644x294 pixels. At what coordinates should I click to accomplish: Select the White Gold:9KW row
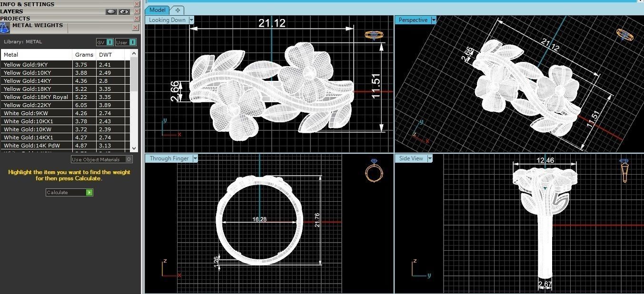pyautogui.click(x=65, y=113)
